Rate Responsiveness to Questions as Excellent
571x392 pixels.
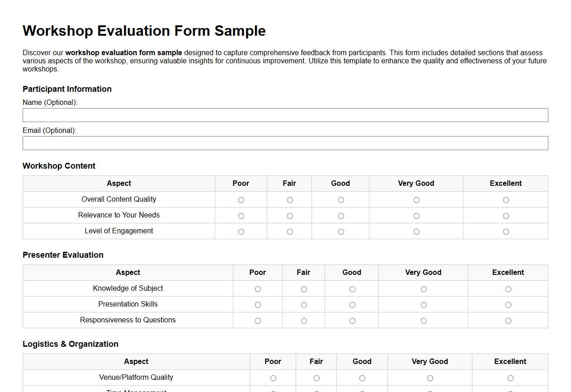point(508,320)
